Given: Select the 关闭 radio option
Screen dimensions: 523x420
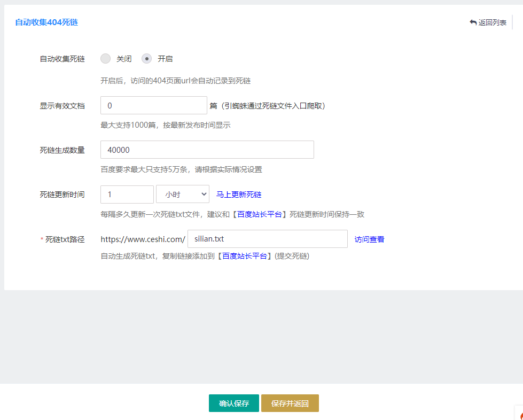Looking at the screenshot, I should [x=105, y=59].
